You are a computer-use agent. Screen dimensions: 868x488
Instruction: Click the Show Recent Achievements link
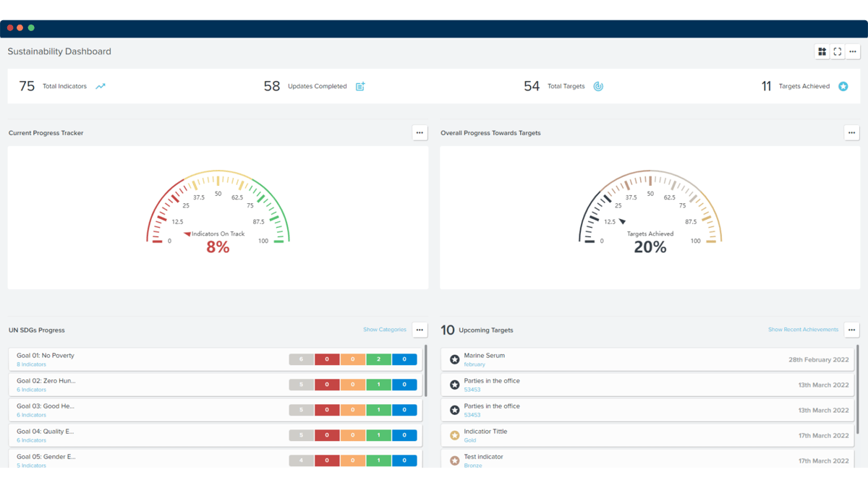(803, 330)
